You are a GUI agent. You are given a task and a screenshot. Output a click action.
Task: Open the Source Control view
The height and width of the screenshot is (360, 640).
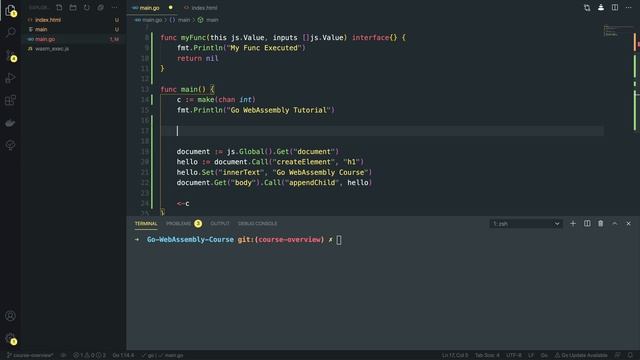point(10,55)
